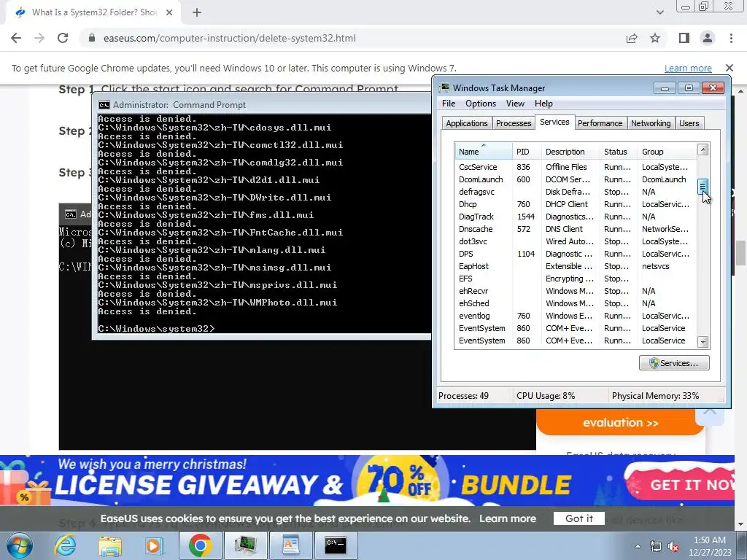This screenshot has height=560, width=747.
Task: Click the Services... button
Action: coord(674,363)
